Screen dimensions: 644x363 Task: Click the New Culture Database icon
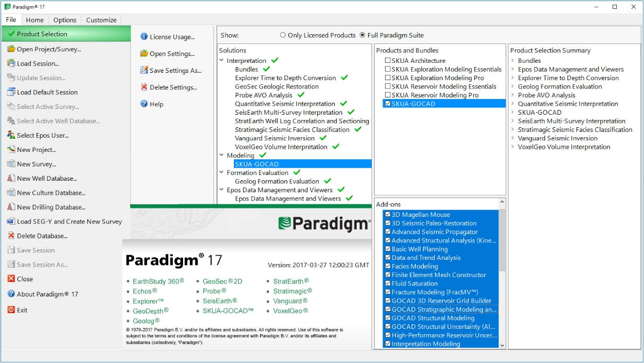[11, 193]
